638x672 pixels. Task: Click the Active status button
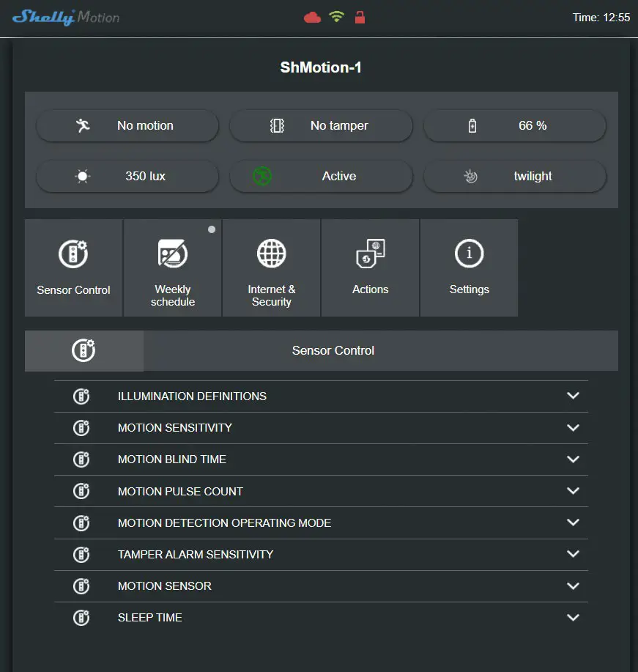click(321, 176)
